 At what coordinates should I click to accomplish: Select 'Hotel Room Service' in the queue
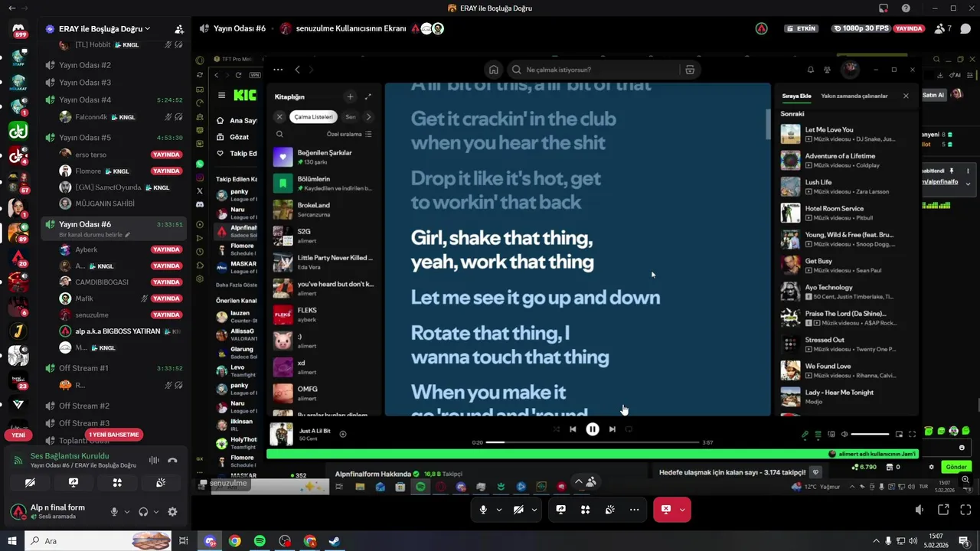click(846, 213)
